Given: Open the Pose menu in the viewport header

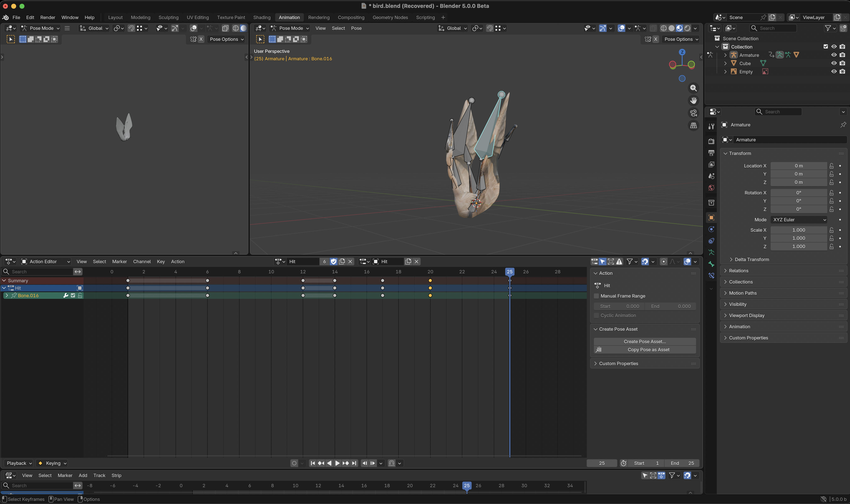Looking at the screenshot, I should pos(356,28).
